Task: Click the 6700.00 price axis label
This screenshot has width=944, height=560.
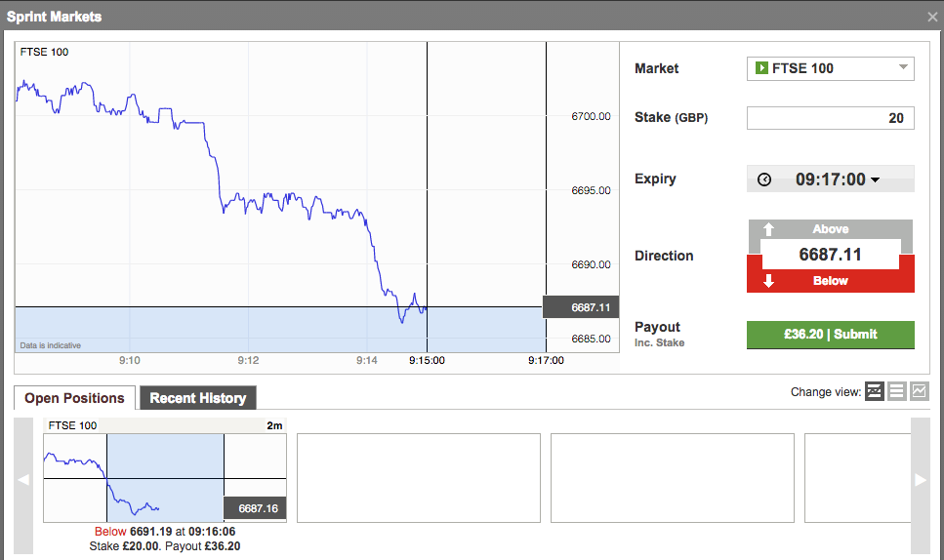Action: point(591,116)
